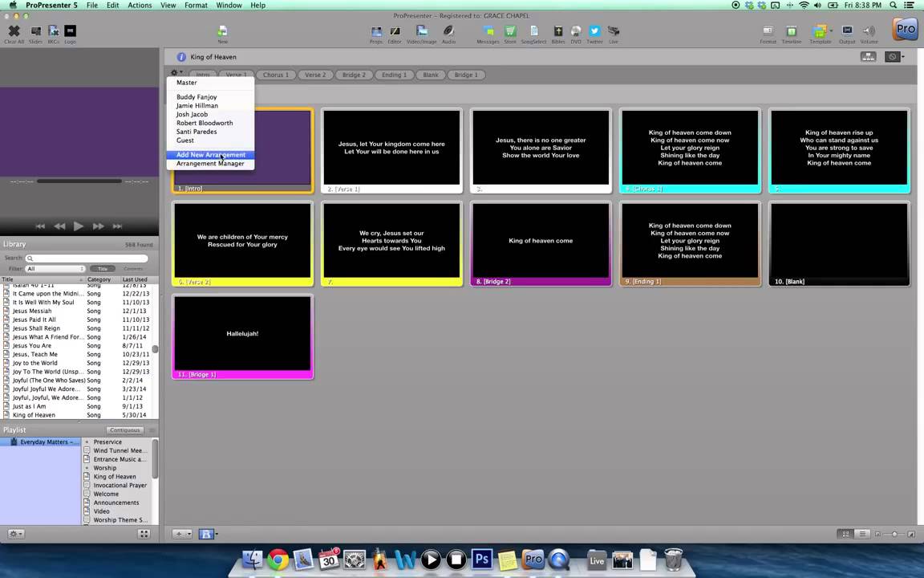Choose Josh Jacob arrangement

coord(192,115)
